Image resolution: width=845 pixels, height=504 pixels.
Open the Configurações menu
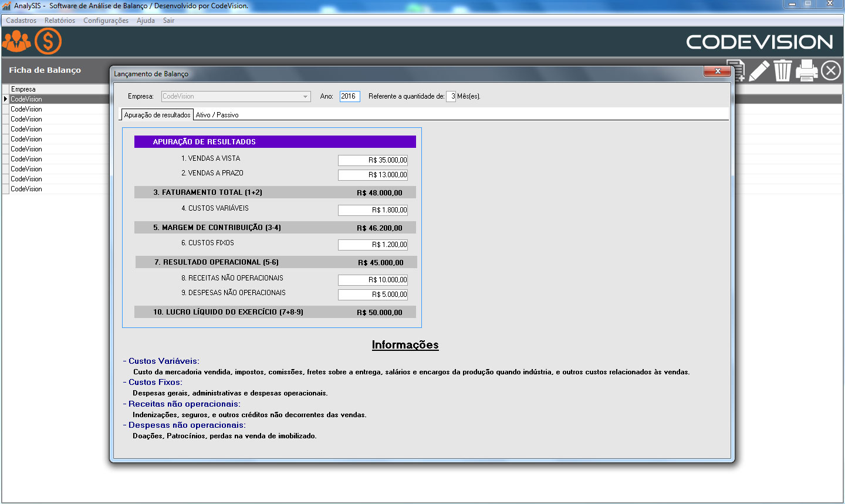coord(106,21)
